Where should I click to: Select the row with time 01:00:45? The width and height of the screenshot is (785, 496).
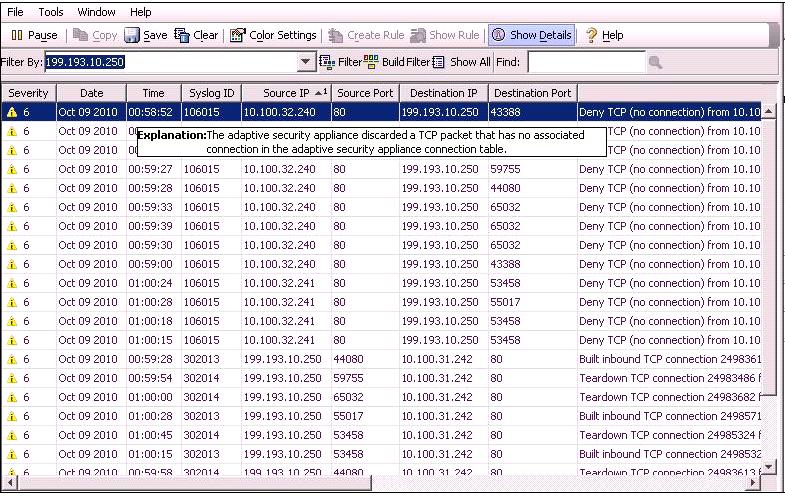click(x=381, y=435)
